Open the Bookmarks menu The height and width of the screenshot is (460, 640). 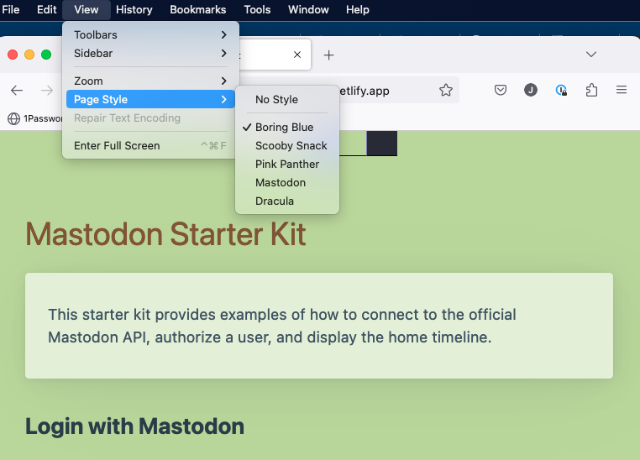pos(198,10)
